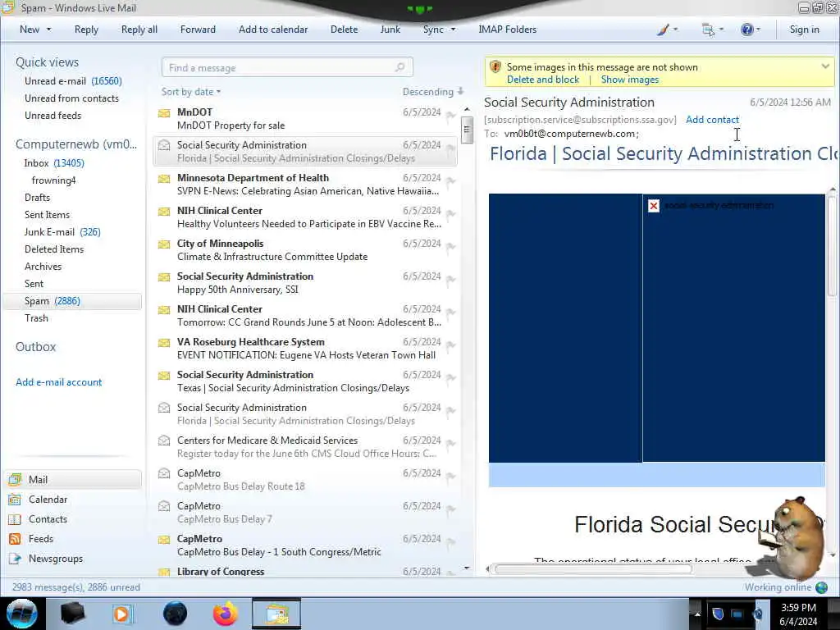Flag the Centers for Medicare & Medicaid Services message
This screenshot has width=840, height=630.
pos(451,443)
